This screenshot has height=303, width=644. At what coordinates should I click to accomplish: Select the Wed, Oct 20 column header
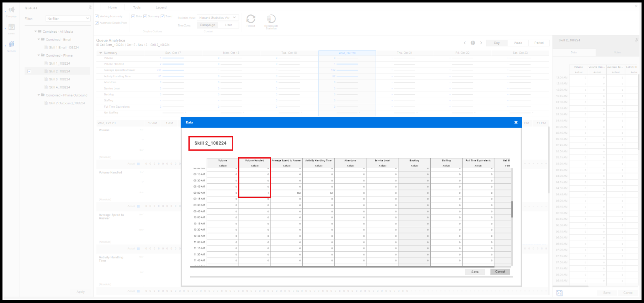(347, 53)
